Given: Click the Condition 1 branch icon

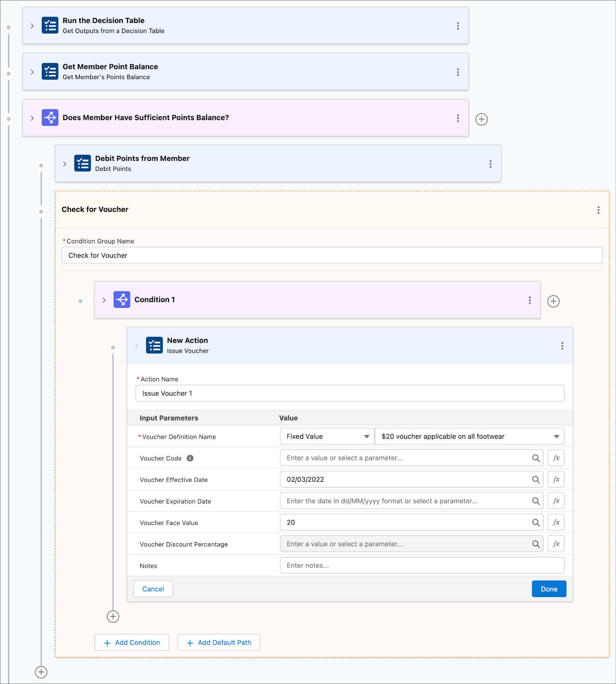Looking at the screenshot, I should [122, 300].
